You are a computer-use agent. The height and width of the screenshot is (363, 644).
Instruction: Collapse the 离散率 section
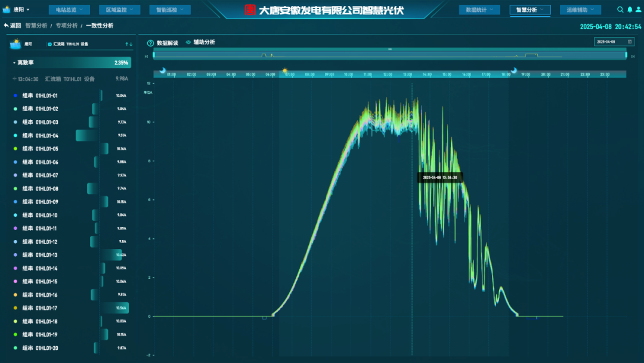click(x=14, y=63)
